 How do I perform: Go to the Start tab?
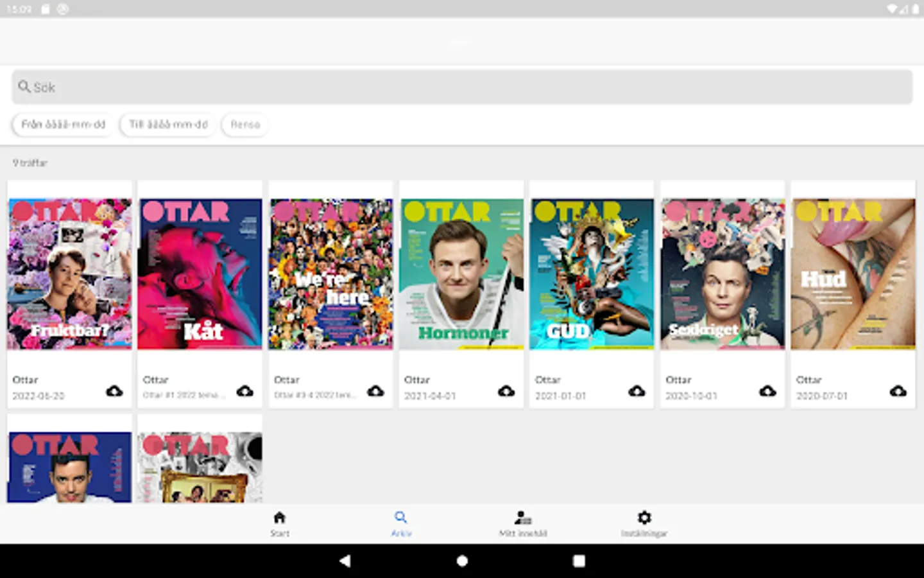click(x=279, y=523)
